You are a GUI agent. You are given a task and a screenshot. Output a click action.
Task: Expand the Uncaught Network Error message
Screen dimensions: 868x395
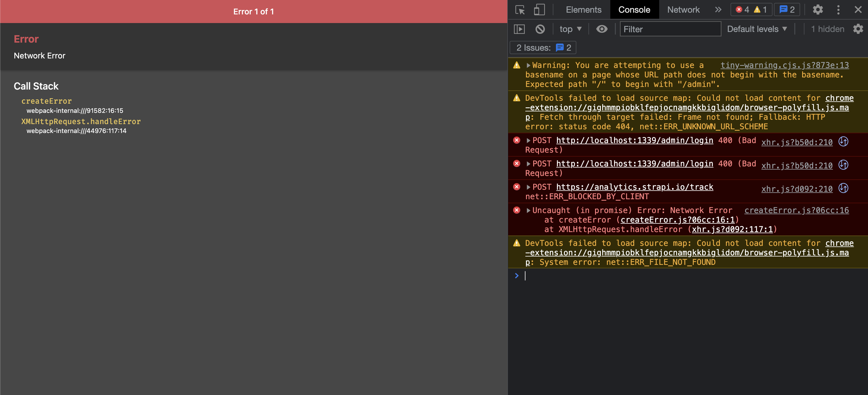(x=528, y=210)
